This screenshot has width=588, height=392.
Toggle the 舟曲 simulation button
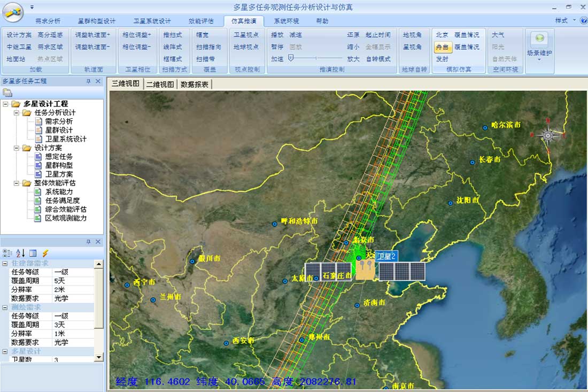(443, 47)
